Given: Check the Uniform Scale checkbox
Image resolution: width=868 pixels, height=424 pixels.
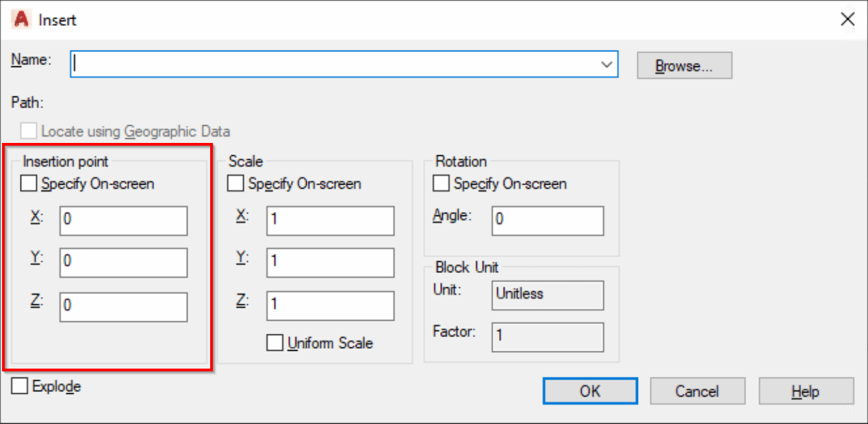Looking at the screenshot, I should tap(275, 343).
